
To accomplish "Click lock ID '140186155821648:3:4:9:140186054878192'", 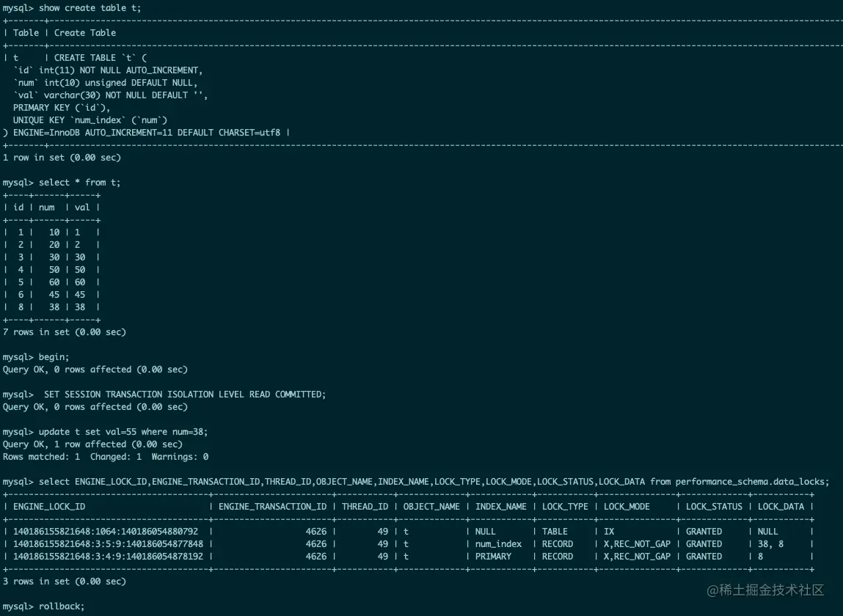I will (x=108, y=557).
